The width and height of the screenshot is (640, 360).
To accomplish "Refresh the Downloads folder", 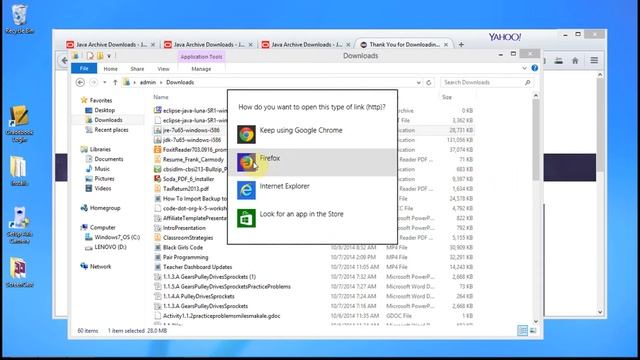I will tap(429, 82).
